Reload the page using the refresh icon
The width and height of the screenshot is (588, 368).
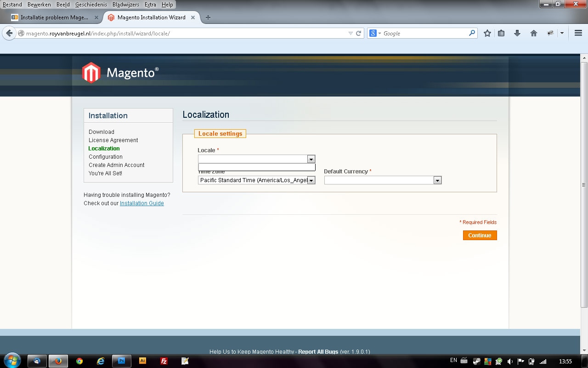point(359,33)
